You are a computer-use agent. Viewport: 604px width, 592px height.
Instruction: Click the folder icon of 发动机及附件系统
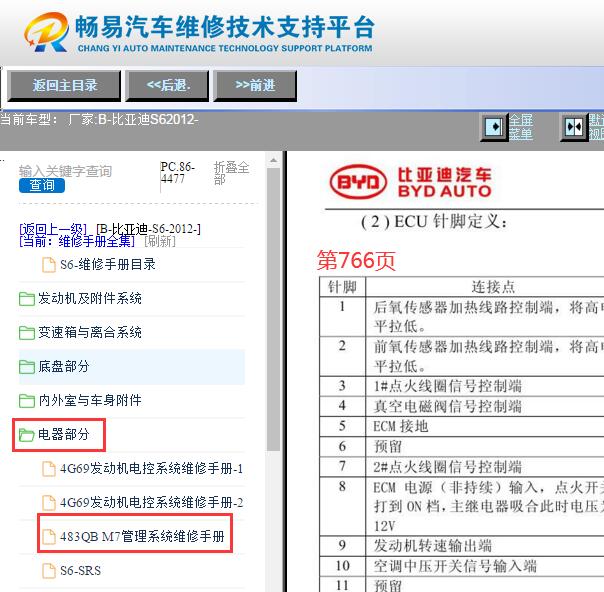27,299
